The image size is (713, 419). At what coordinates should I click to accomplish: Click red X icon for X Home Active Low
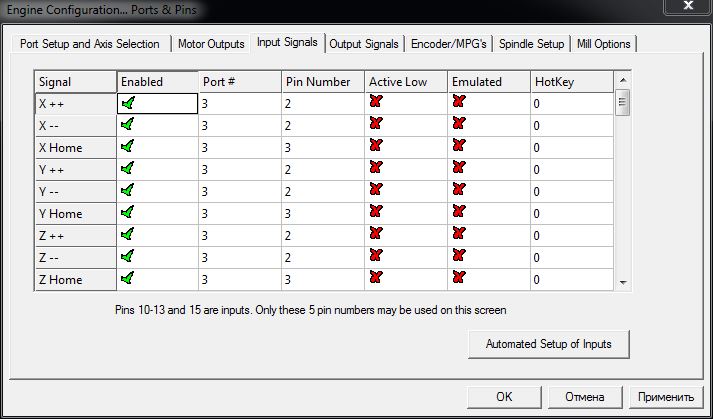pos(376,146)
